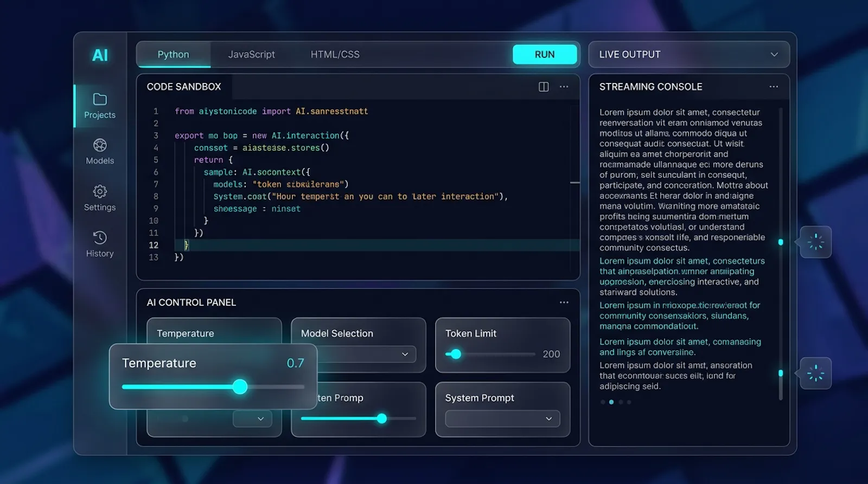This screenshot has width=868, height=484.
Task: Open Code Sandbox more options menu
Action: (564, 87)
